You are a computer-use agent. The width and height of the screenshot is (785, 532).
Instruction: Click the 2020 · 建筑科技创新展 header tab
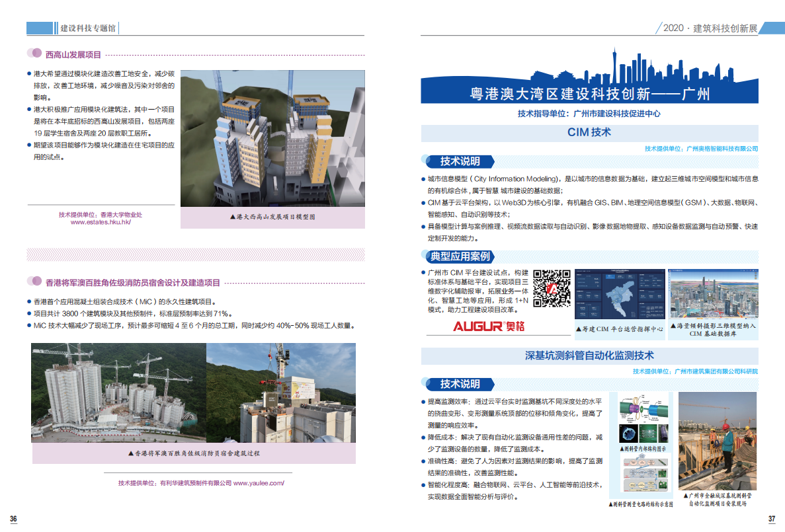pyautogui.click(x=710, y=28)
